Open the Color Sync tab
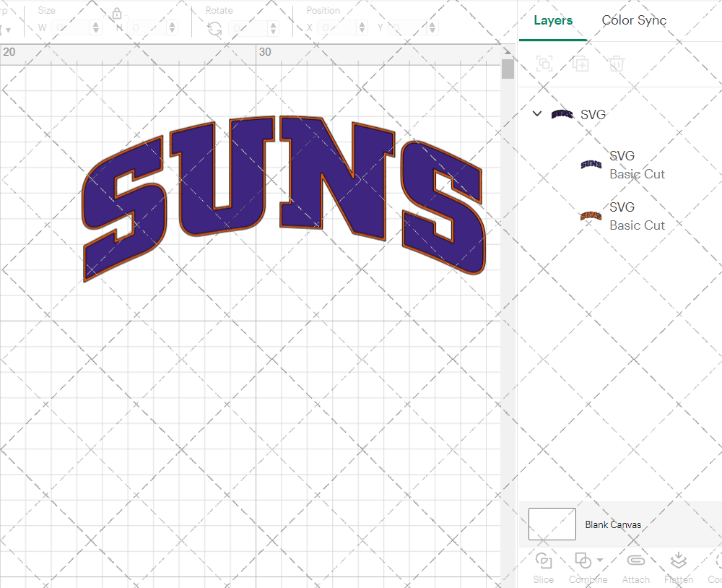 [634, 20]
